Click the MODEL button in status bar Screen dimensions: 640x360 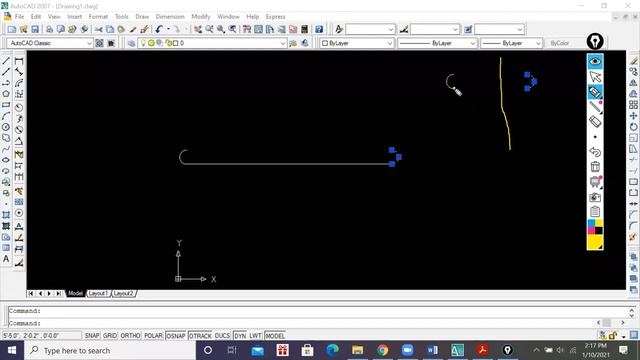[275, 336]
